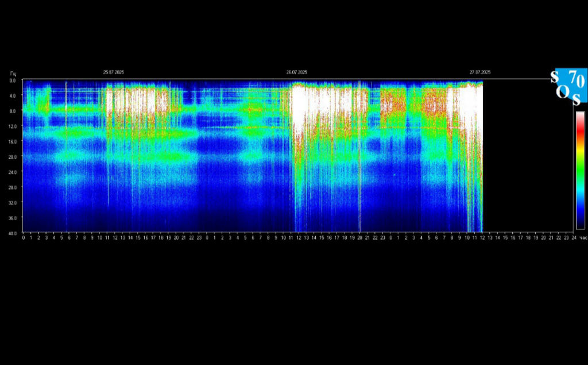588x365 pixels.
Task: Click the 20.0 frequency axis tick
Action: [12, 156]
